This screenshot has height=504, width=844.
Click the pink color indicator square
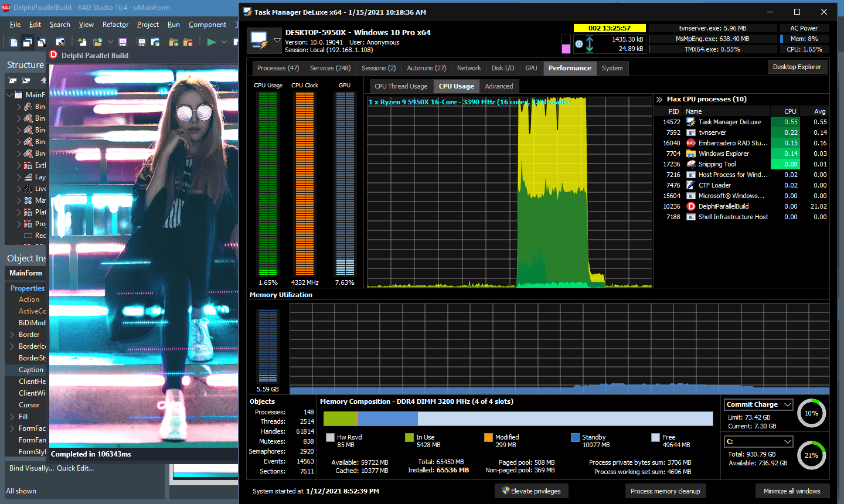[566, 49]
